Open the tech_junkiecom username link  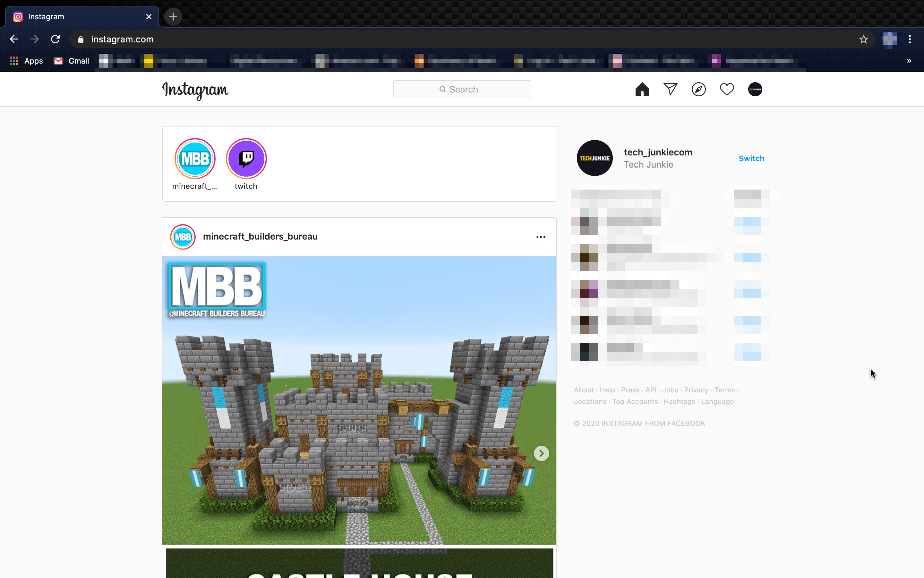pos(658,152)
